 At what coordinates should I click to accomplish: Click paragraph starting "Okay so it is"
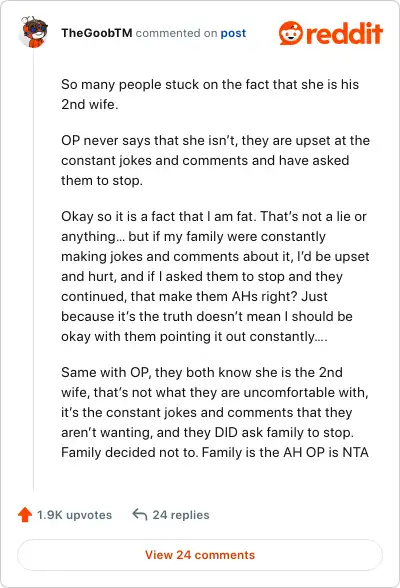(x=215, y=276)
